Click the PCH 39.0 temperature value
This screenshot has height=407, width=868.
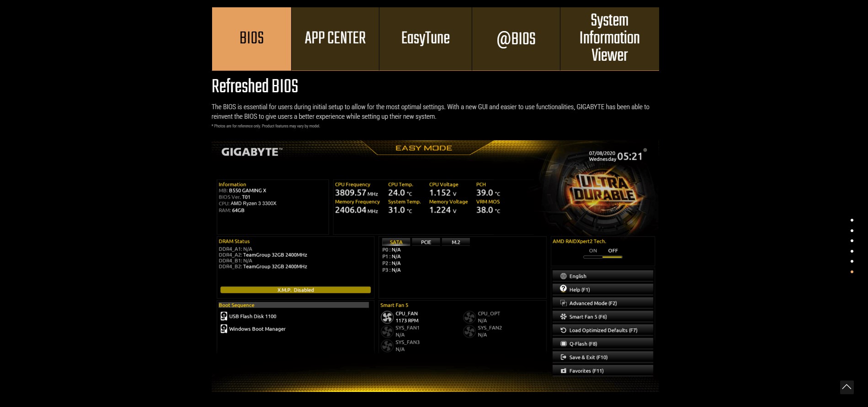[488, 193]
